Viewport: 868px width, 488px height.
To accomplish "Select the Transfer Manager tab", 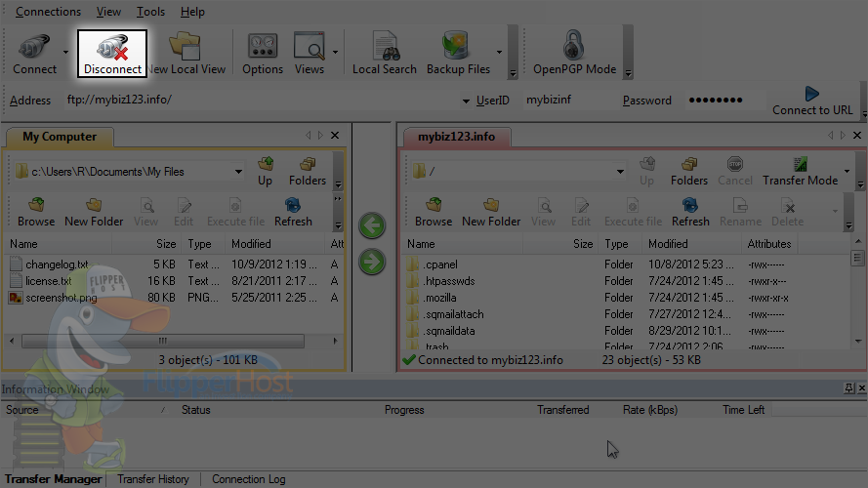I will pos(53,479).
